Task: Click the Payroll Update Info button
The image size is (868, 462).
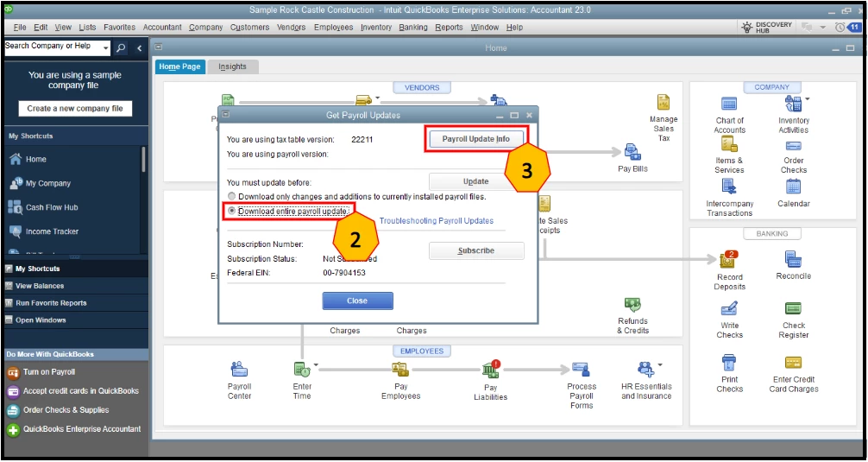Action: [476, 139]
